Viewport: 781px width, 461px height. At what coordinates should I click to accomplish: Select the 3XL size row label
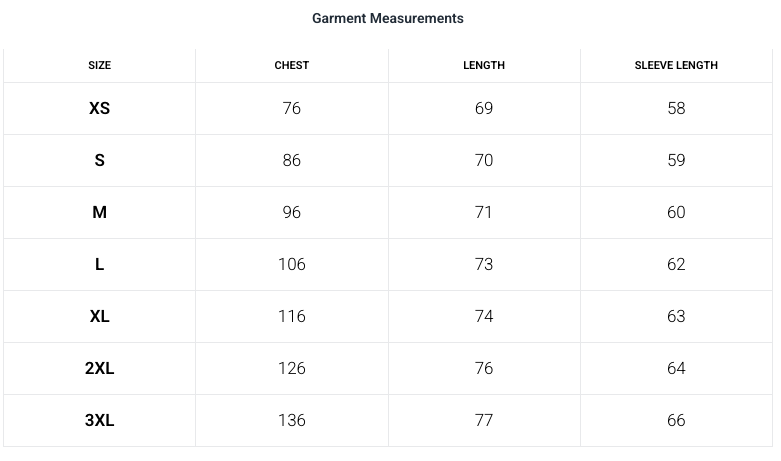(x=100, y=420)
